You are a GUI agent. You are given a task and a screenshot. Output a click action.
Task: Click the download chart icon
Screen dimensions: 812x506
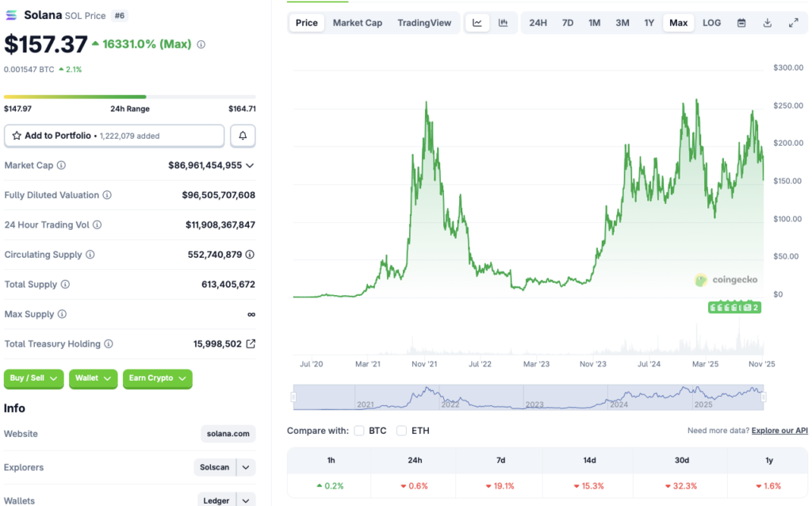coord(767,23)
